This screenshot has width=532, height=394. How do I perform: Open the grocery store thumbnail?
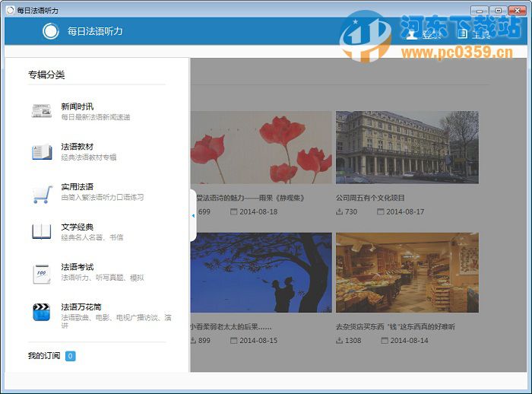coord(407,272)
